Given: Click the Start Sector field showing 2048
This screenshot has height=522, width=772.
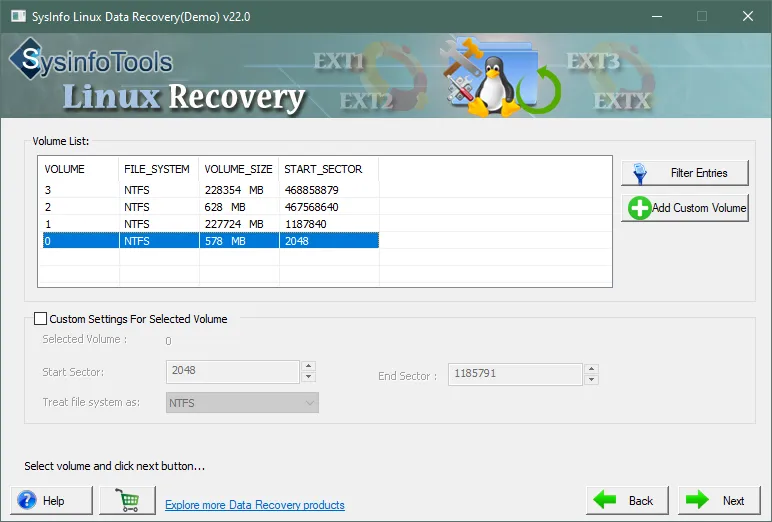Looking at the screenshot, I should tap(232, 371).
